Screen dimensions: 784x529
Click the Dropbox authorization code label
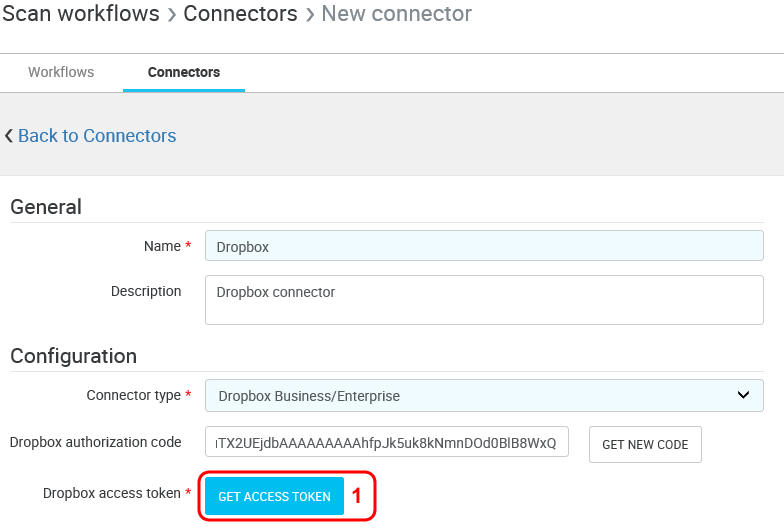[96, 442]
